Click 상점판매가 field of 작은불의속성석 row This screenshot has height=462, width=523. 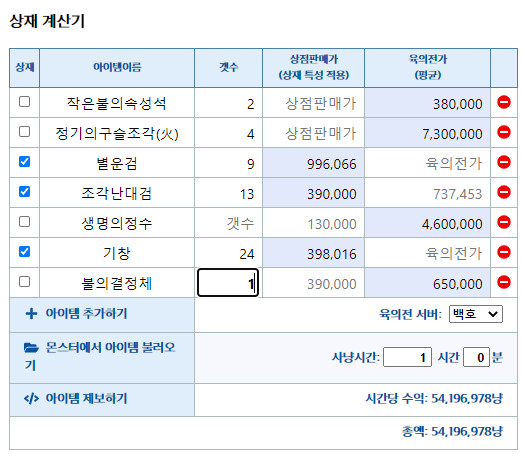coord(313,103)
